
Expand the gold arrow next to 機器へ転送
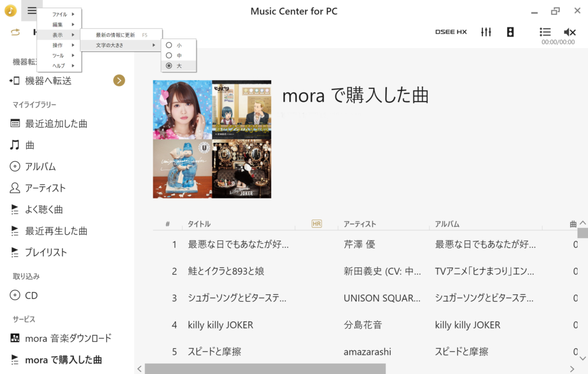pos(119,80)
